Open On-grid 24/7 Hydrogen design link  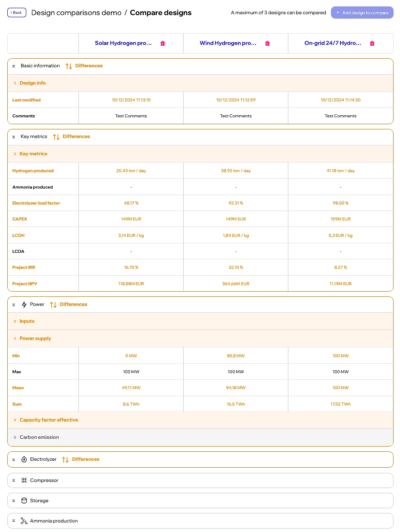pyautogui.click(x=333, y=43)
